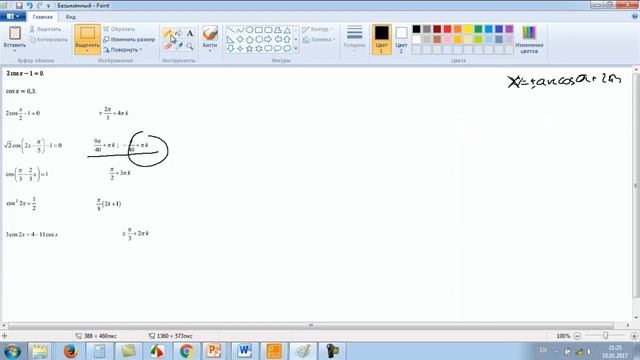The height and width of the screenshot is (360, 640).
Task: Open PowerPoint from taskbar
Action: click(213, 351)
